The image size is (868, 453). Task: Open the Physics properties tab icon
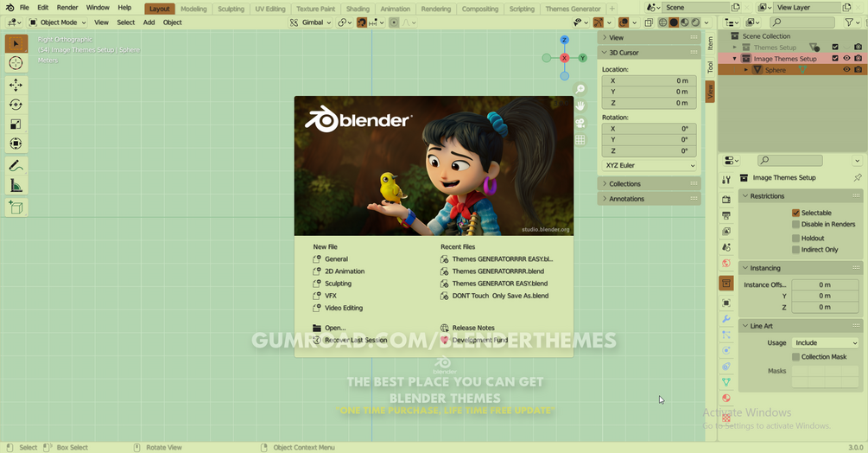pyautogui.click(x=726, y=350)
